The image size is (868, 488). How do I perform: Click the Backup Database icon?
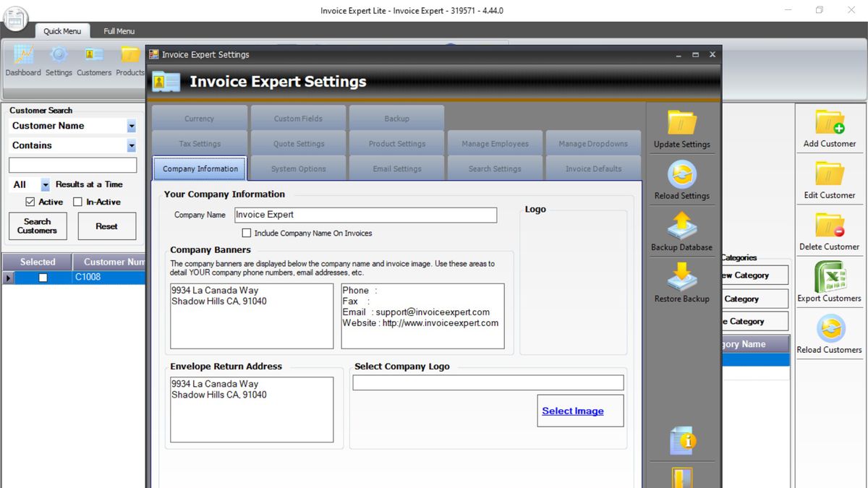(x=681, y=226)
